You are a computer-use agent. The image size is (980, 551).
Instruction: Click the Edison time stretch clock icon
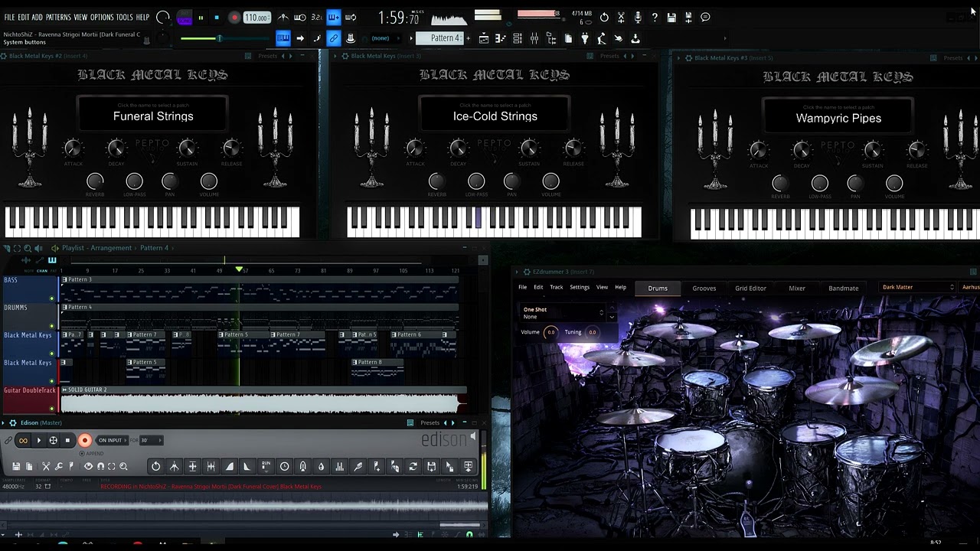[284, 466]
